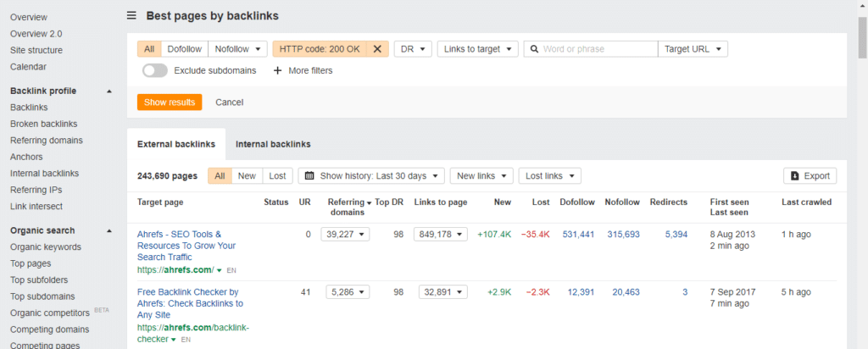The height and width of the screenshot is (349, 868).
Task: Open the hamburger menu icon
Action: coord(131,15)
